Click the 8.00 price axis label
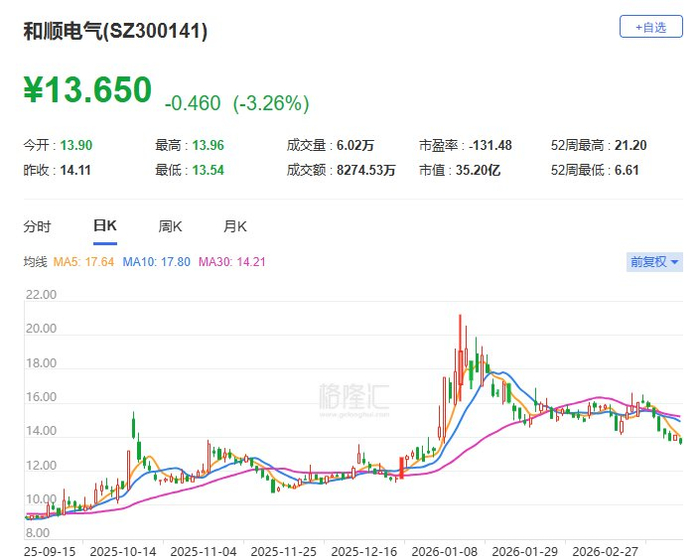 point(38,533)
